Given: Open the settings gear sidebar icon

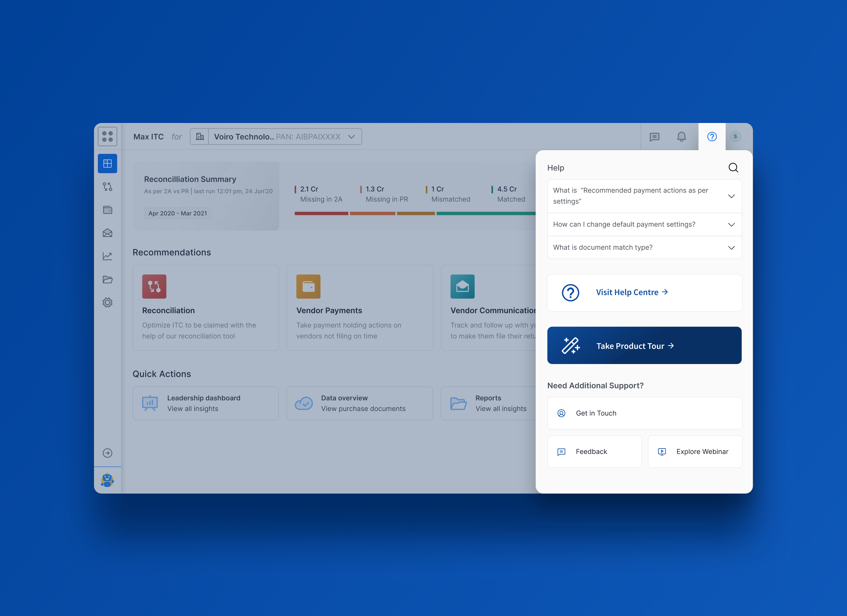Looking at the screenshot, I should coord(107,303).
